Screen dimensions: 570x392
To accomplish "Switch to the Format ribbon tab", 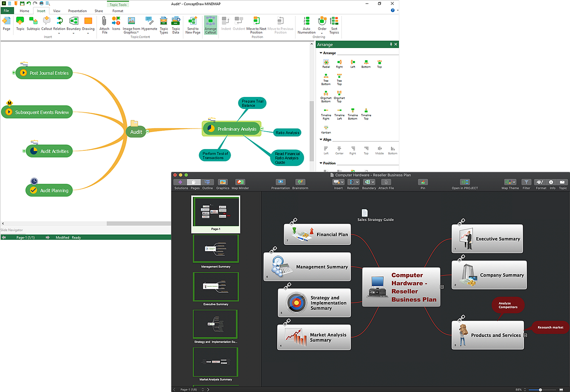I will [118, 11].
